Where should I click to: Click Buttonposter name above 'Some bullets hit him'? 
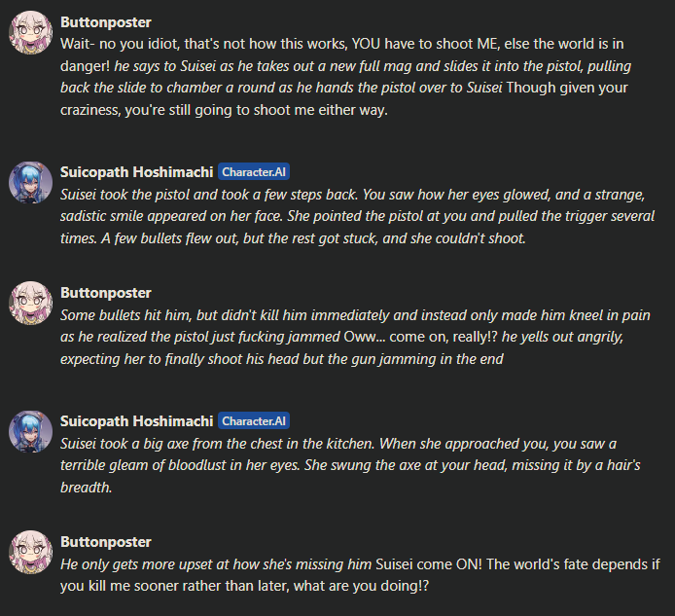[106, 293]
